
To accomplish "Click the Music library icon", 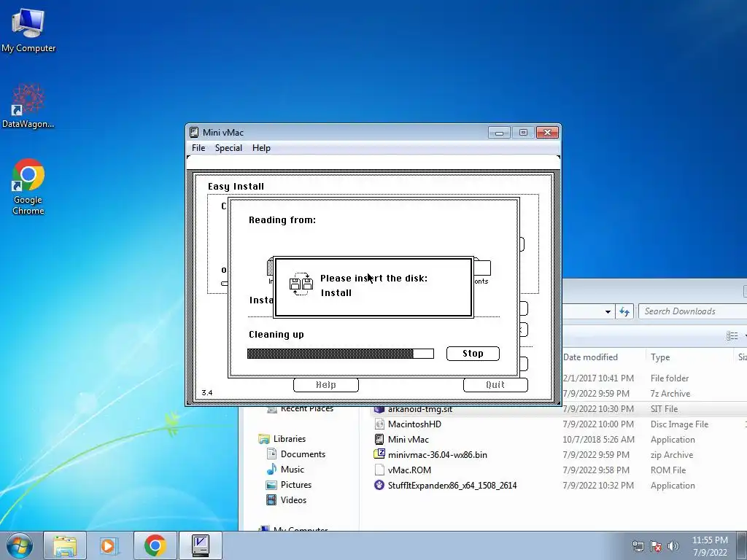I will [x=271, y=469].
